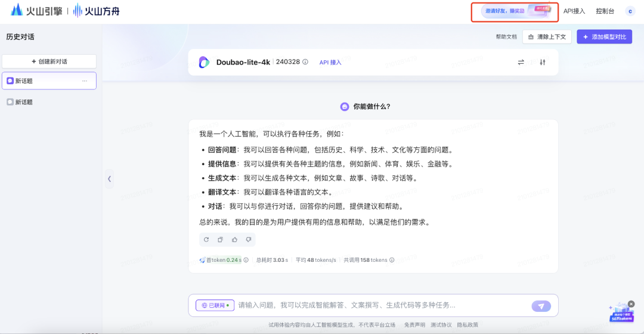Show info for version 240328
The image size is (644, 334).
coord(305,62)
